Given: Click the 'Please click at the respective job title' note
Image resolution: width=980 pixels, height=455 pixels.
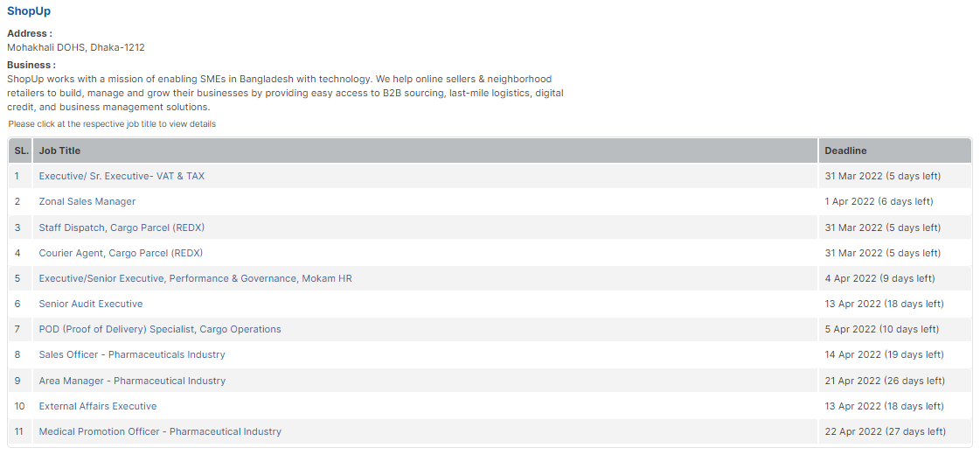Looking at the screenshot, I should point(112,124).
